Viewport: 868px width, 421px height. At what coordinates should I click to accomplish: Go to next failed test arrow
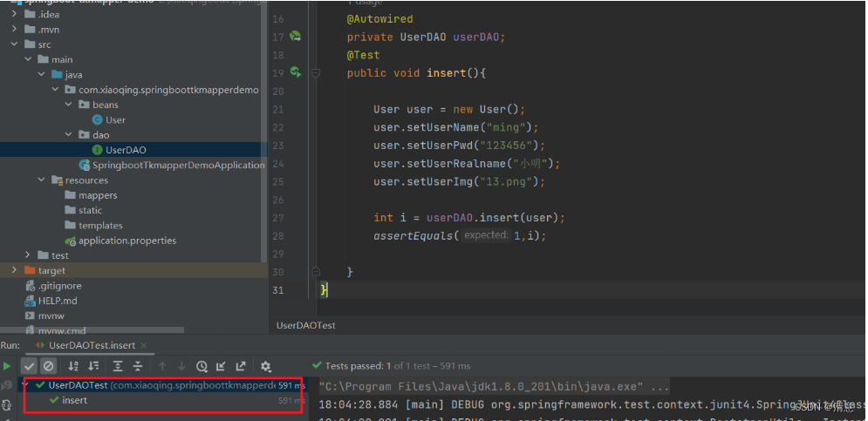[x=181, y=366]
